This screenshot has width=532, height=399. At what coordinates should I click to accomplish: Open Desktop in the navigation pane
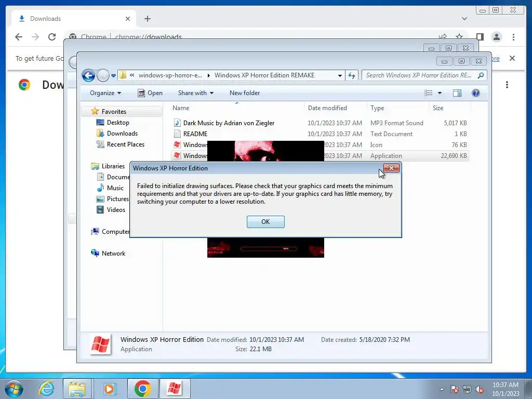point(118,123)
